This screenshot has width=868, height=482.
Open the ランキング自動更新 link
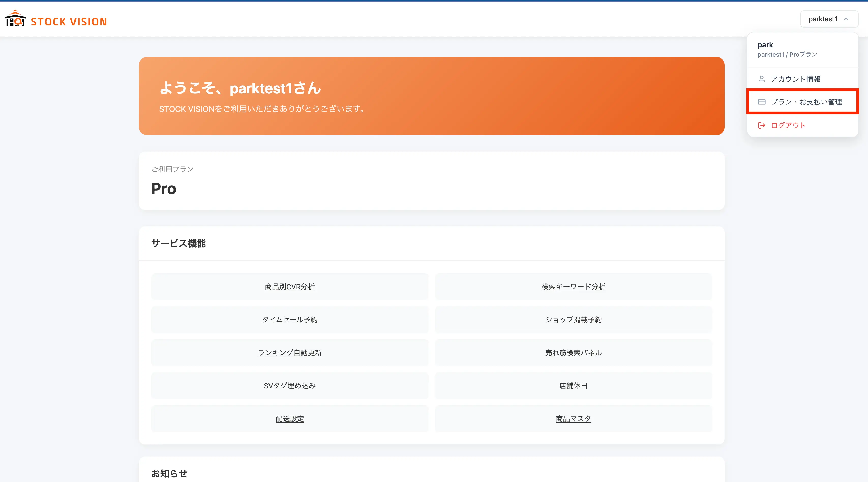coord(290,353)
